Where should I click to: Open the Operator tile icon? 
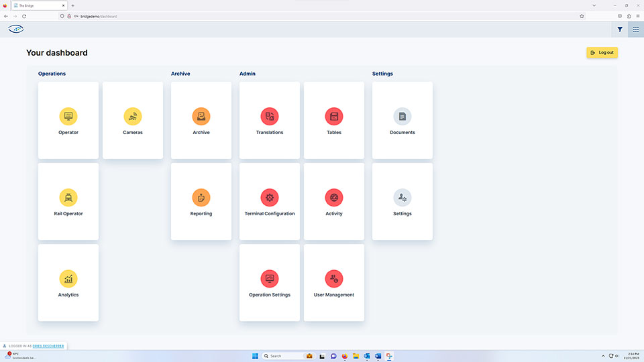click(x=68, y=116)
